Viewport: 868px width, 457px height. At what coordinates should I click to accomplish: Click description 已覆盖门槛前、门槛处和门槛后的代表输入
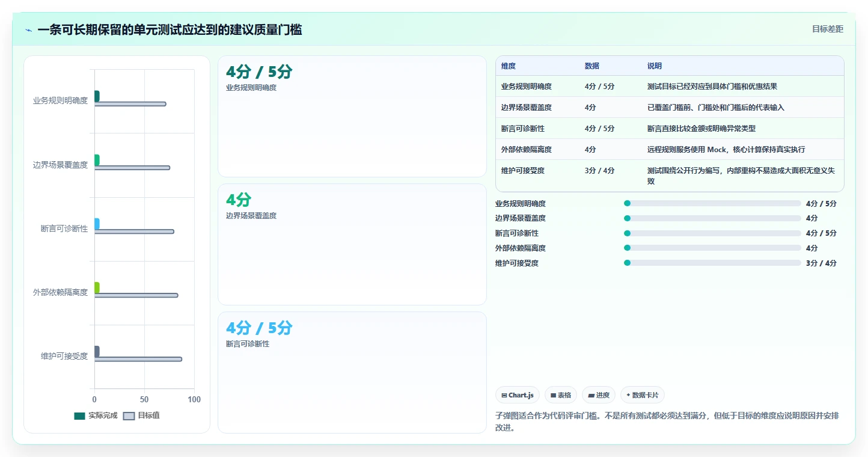[x=716, y=107]
